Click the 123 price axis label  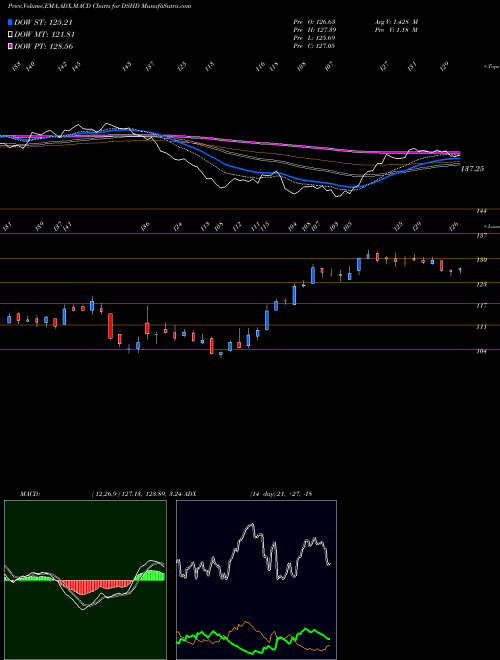pos(481,285)
